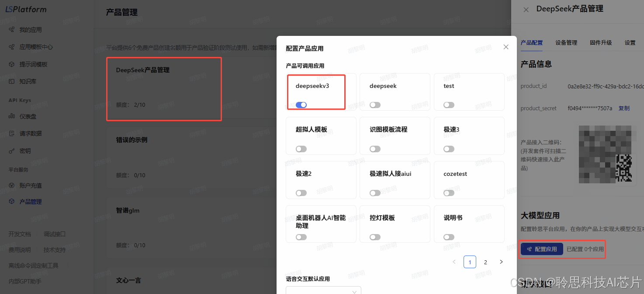Click the previous page arrow
The width and height of the screenshot is (644, 294).
[x=454, y=262]
